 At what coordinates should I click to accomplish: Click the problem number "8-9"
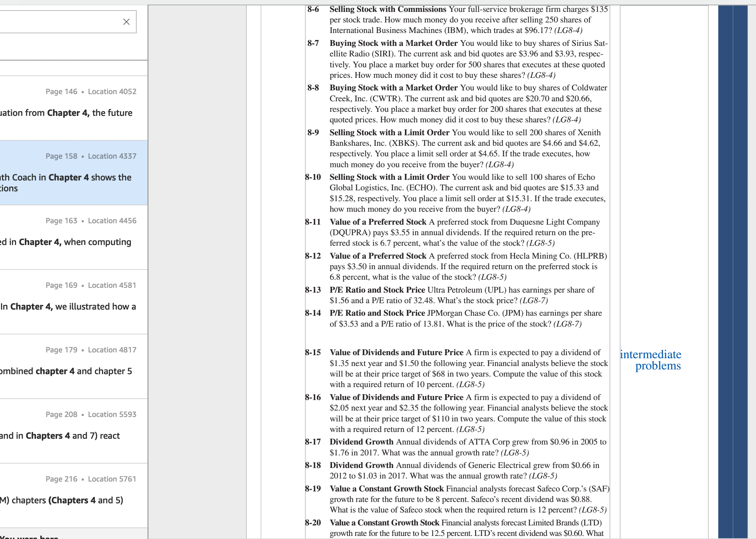click(x=313, y=133)
